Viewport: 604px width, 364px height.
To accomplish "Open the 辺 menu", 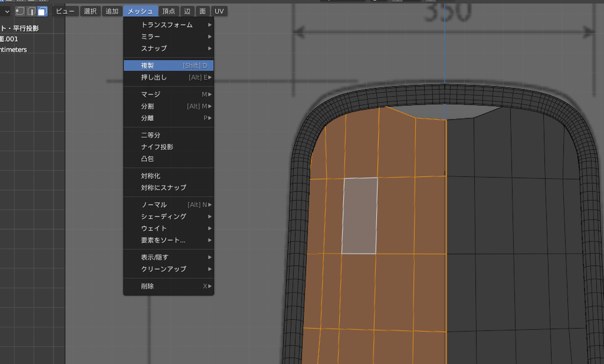I will 187,11.
